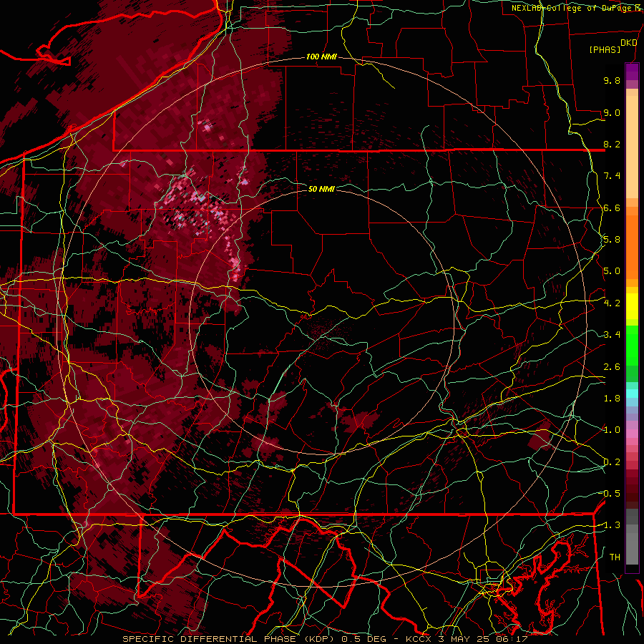Select the 9.0 scale value
This screenshot has height=644, width=644.
pos(612,112)
